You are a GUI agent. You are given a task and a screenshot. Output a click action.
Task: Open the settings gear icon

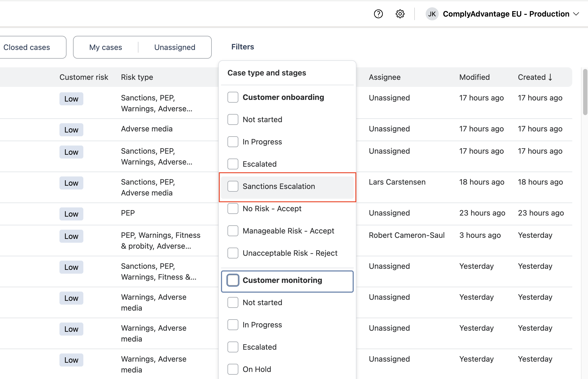[x=400, y=14]
